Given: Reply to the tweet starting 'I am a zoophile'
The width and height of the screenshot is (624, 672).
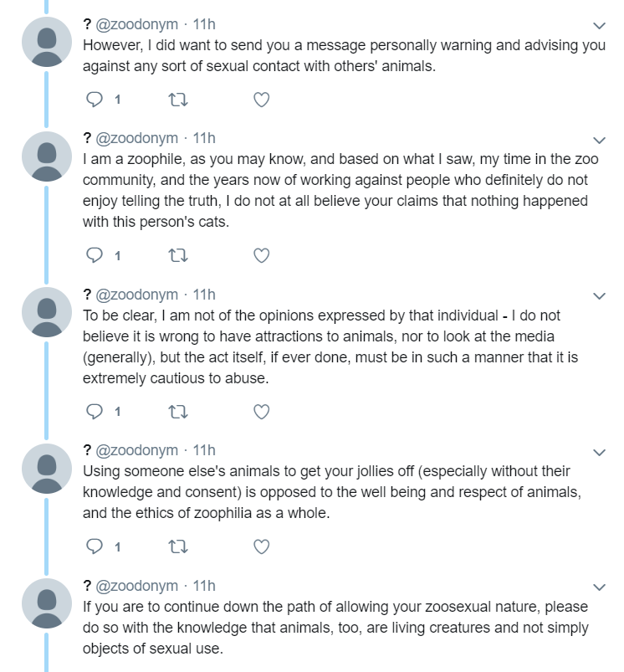Looking at the screenshot, I should (95, 255).
